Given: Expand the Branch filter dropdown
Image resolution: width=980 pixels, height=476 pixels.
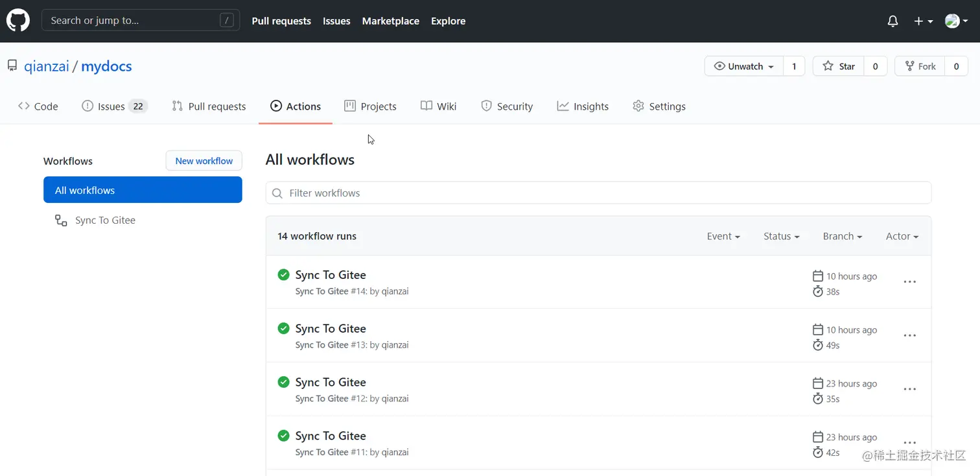Looking at the screenshot, I should 843,236.
